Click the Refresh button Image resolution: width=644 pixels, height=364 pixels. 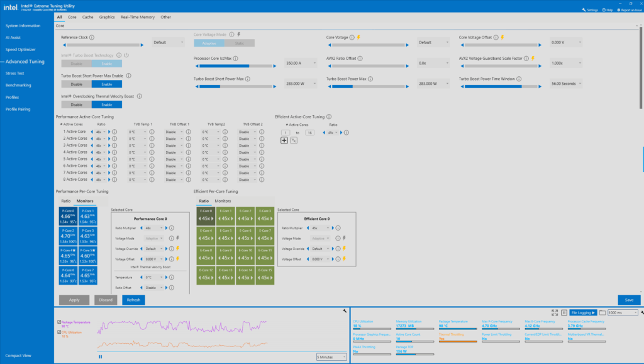(x=133, y=300)
